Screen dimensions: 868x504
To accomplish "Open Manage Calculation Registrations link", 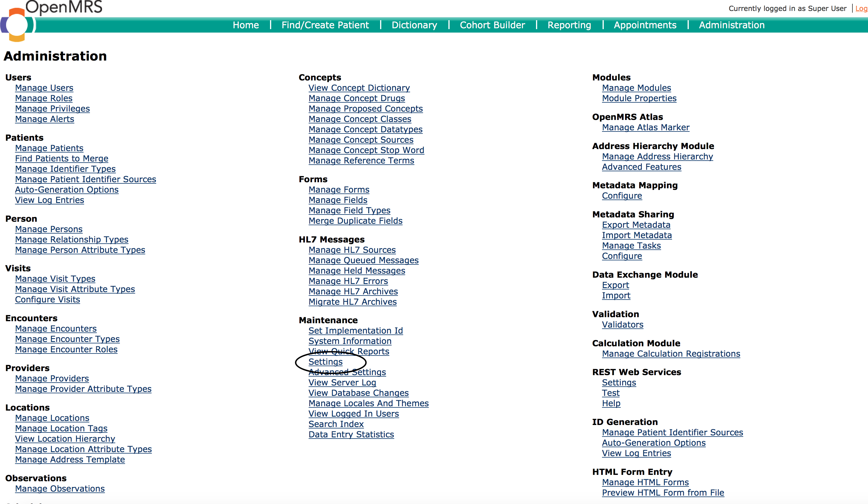I will 671,354.
